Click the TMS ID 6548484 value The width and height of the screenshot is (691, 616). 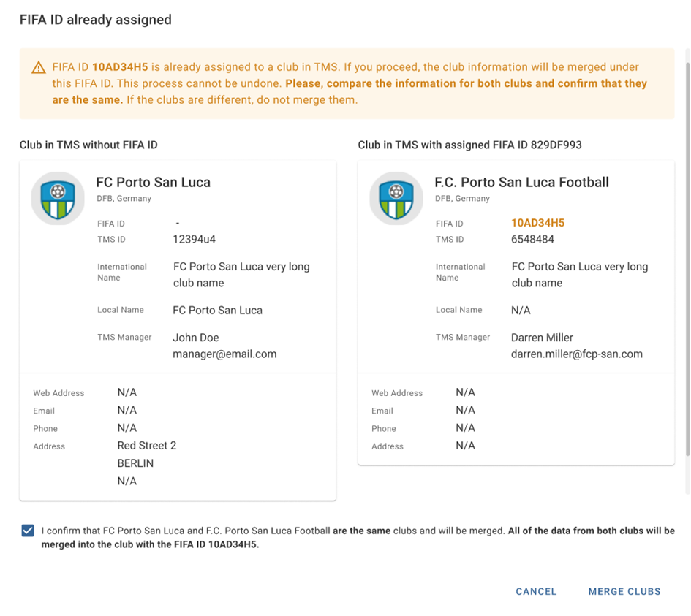[532, 239]
